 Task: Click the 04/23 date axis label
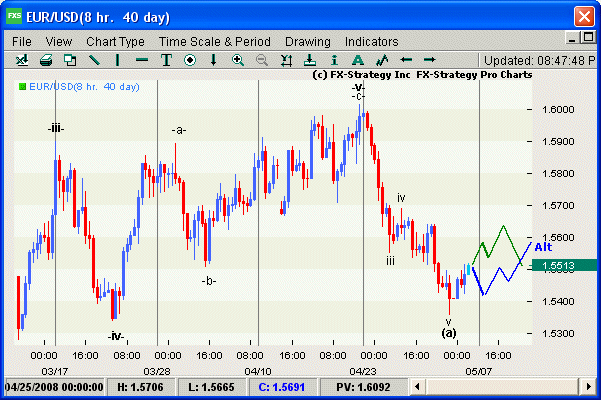(363, 371)
